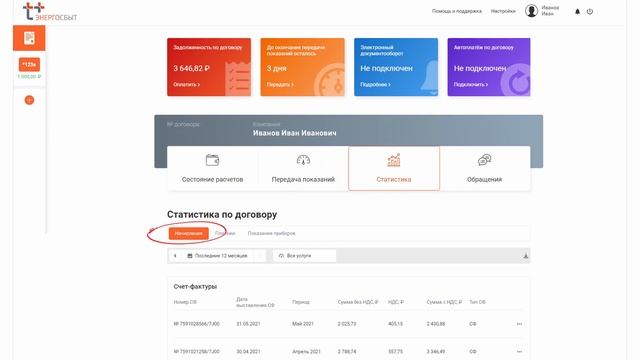Click the gauge icon above Передача показаний
The height and width of the screenshot is (360, 640).
pyautogui.click(x=303, y=160)
